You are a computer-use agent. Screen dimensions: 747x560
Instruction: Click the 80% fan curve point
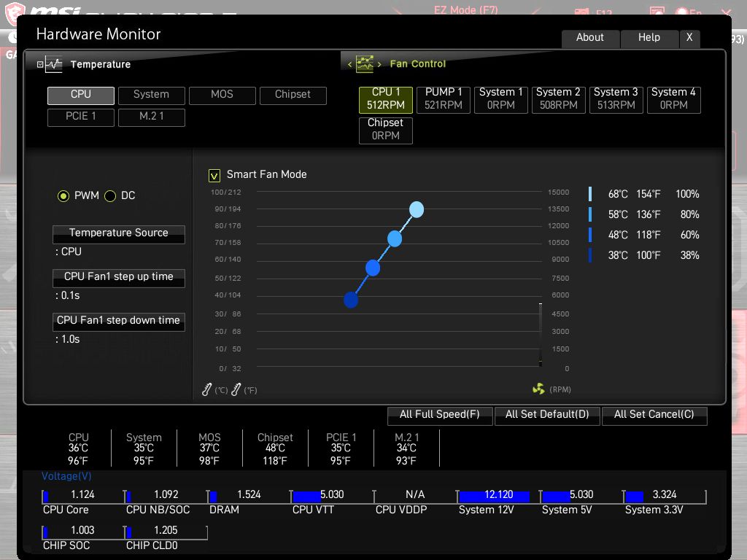[395, 238]
